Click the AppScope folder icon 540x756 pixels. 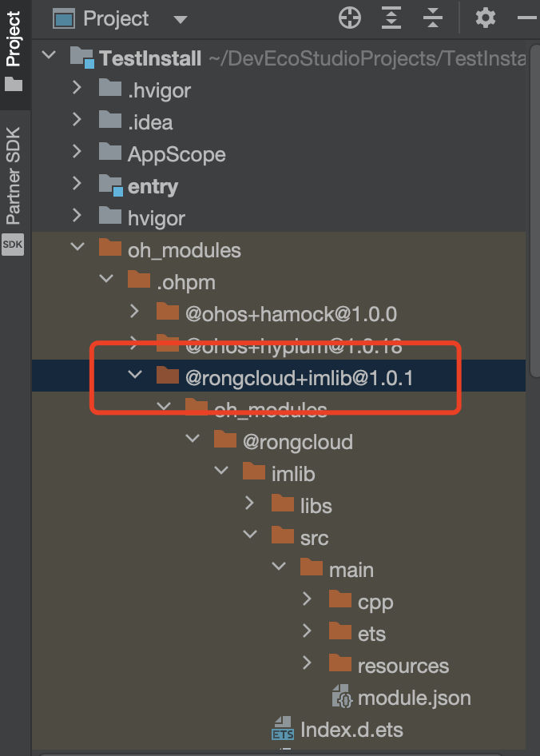point(110,151)
